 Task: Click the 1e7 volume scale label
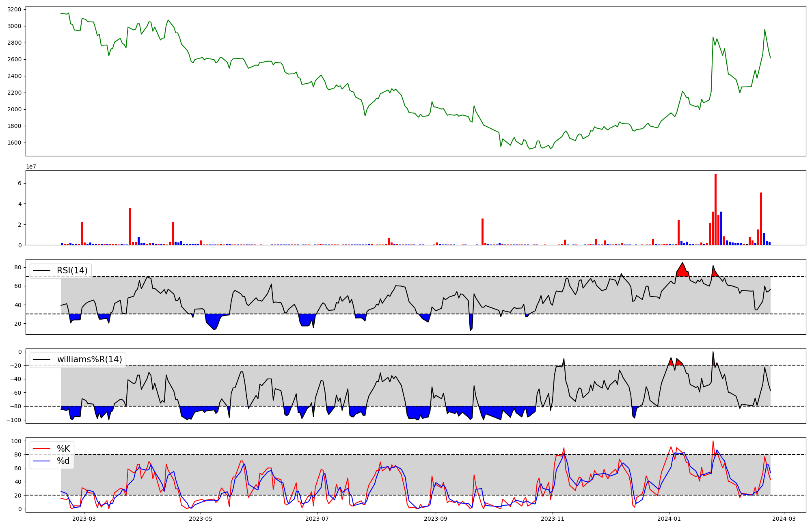[31, 167]
